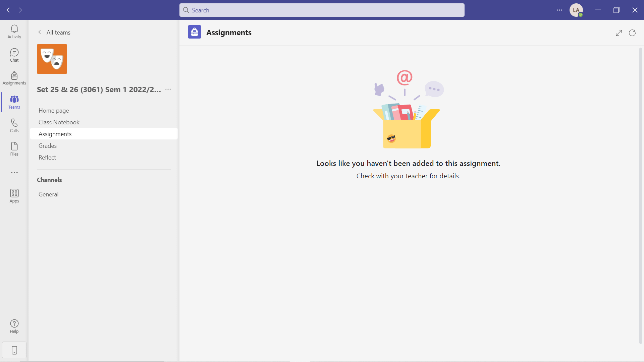Open Settings and more menu
The width and height of the screenshot is (644, 362).
pos(559,10)
